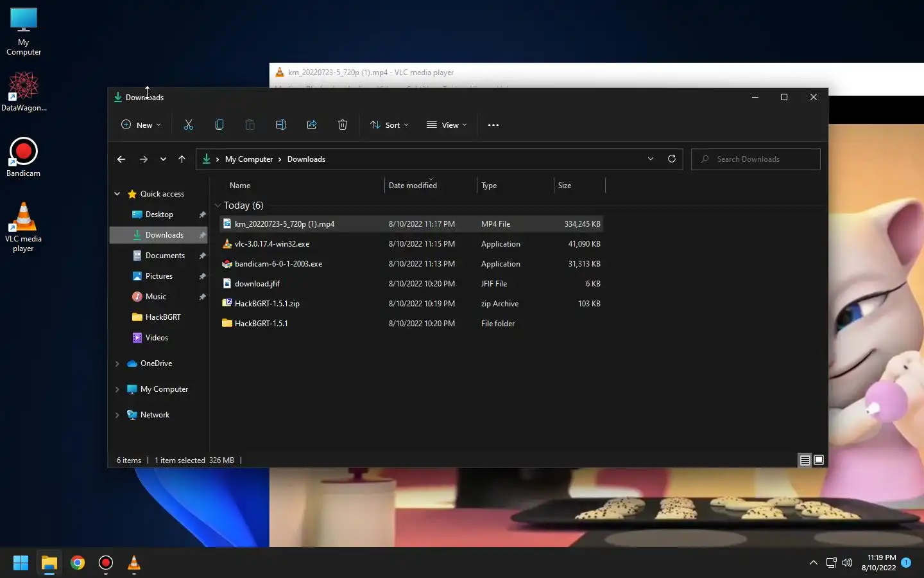
Task: Select HackBGRT-1.5.1 folder row
Action: 411,324
